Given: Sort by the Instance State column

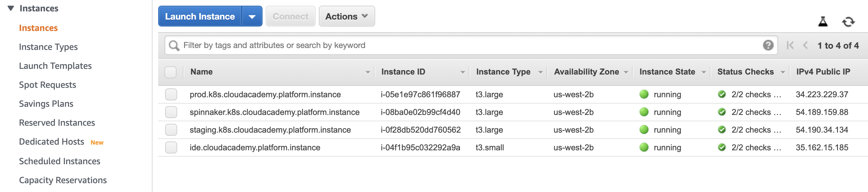Looking at the screenshot, I should [667, 72].
